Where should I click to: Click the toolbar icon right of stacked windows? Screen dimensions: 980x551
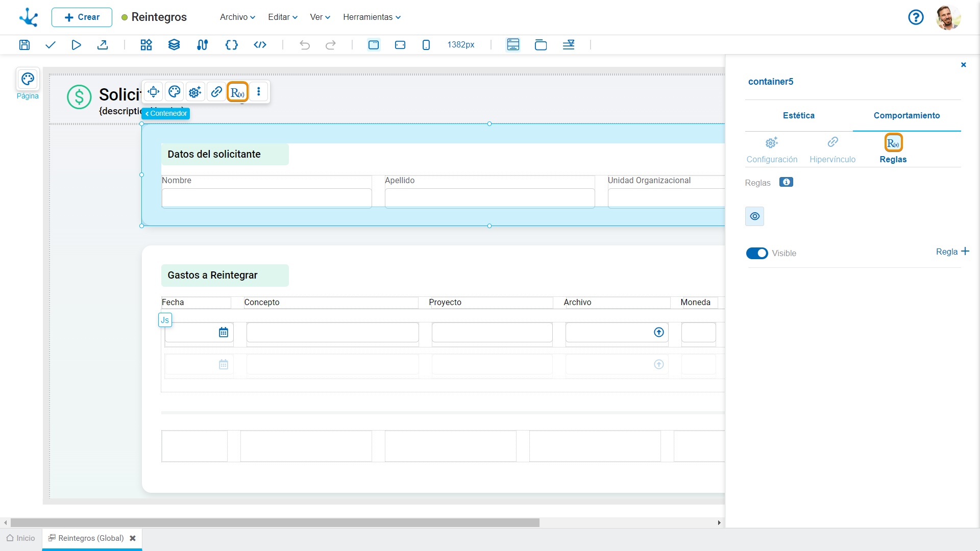pyautogui.click(x=569, y=45)
